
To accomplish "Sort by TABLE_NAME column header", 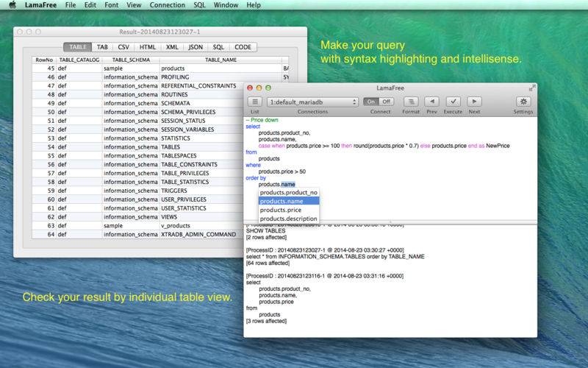I will pyautogui.click(x=220, y=60).
